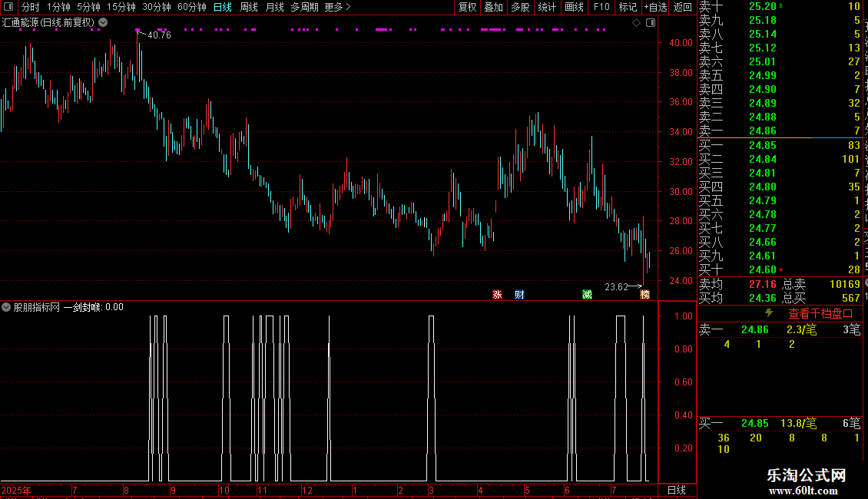Screen dimensions: 868x499
Task: Click the 2025年 timeline label
Action: [16, 490]
